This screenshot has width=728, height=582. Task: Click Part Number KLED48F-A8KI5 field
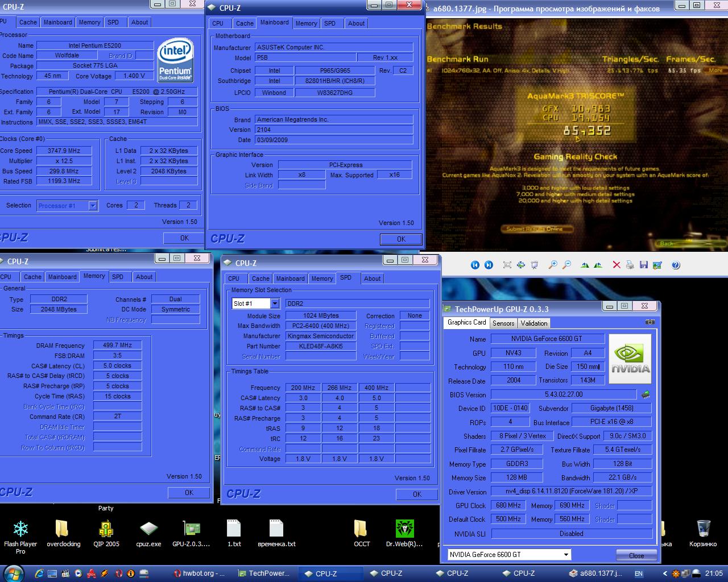click(321, 346)
